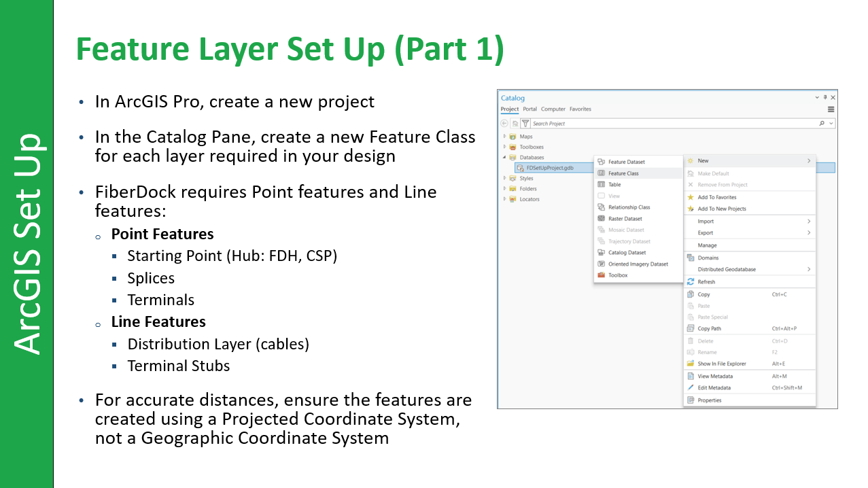Choose Feature Class from the submenu
Viewport: 868px width, 488px height.
click(638, 173)
